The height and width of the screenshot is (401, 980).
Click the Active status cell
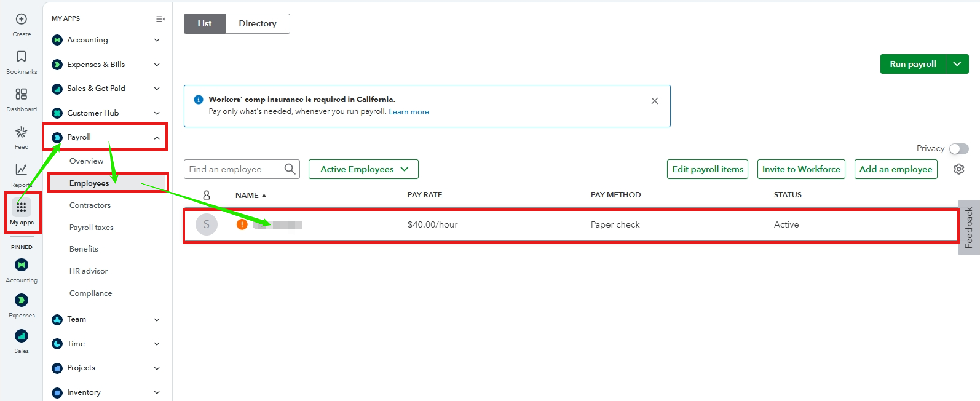click(x=786, y=224)
